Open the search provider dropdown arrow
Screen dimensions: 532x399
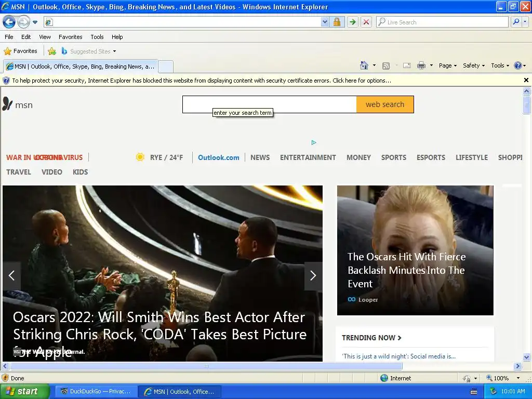(x=525, y=22)
